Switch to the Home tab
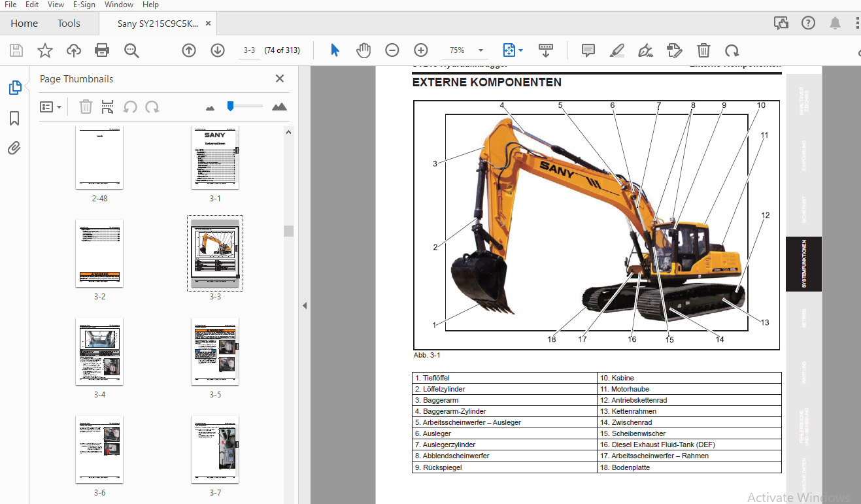This screenshot has height=504, width=861. [24, 24]
